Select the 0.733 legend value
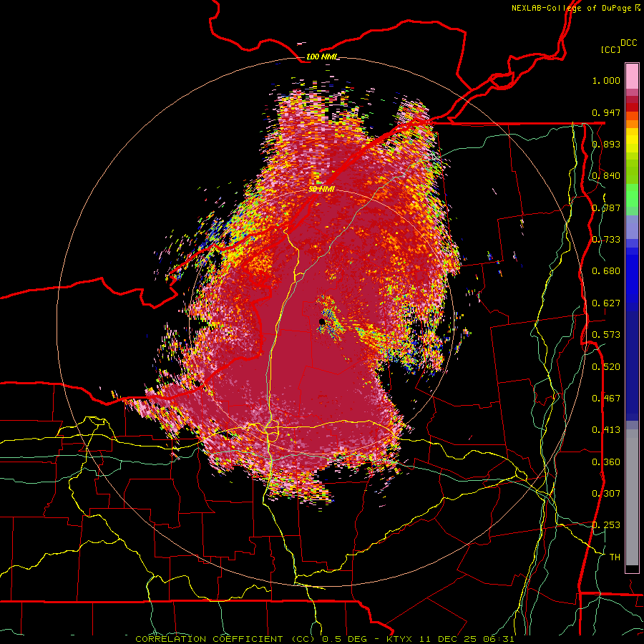644x644 pixels. pyautogui.click(x=606, y=240)
